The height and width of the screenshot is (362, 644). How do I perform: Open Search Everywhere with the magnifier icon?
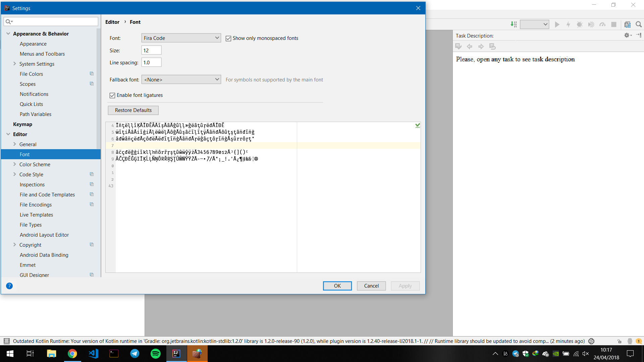639,24
